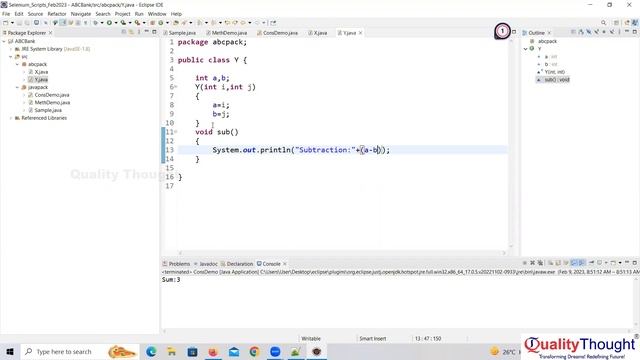Viewport: 640px width, 360px height.
Task: Open the Window menu
Action: 157,14
